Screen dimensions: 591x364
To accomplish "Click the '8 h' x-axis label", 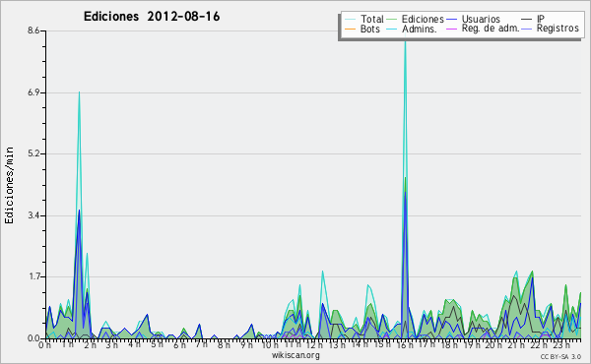I will point(224,345).
